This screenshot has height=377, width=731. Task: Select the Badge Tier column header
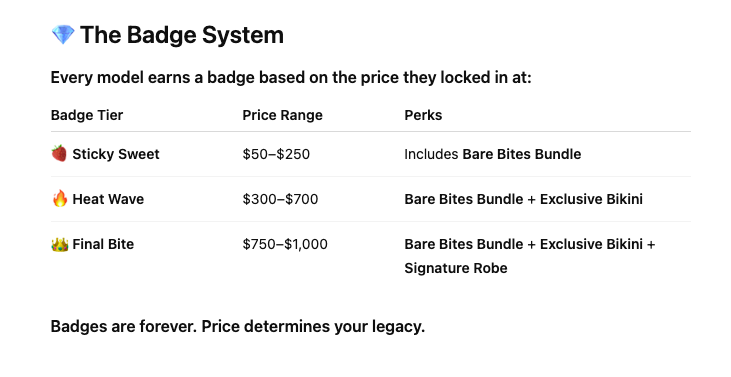coord(87,115)
